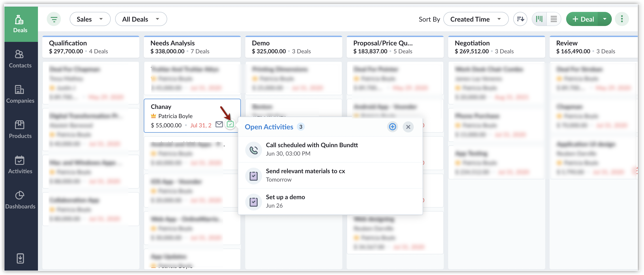Click the email icon on Chanay card

click(x=219, y=124)
